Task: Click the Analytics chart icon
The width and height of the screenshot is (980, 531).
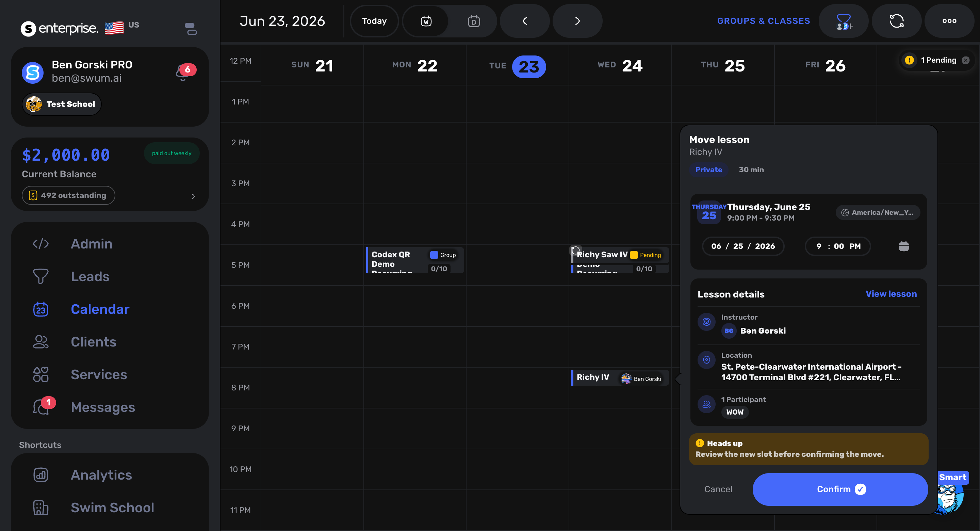Action: coord(41,475)
